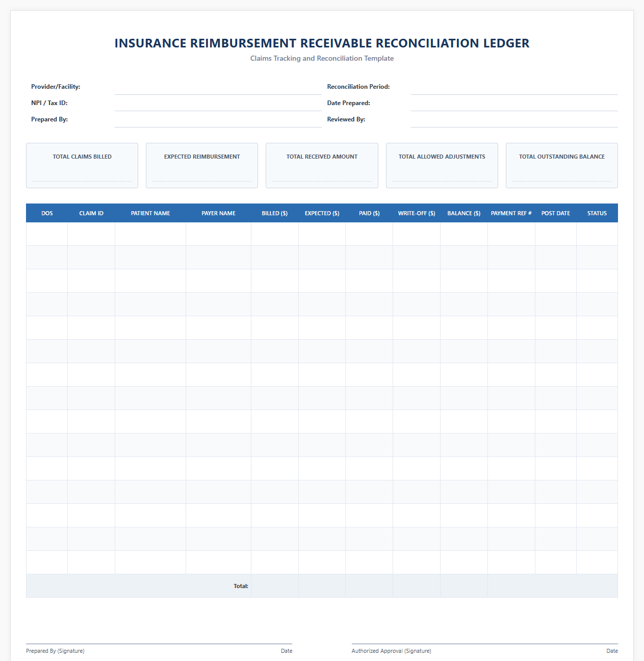
Task: Click the PAYER NAME column header
Action: [x=218, y=213]
